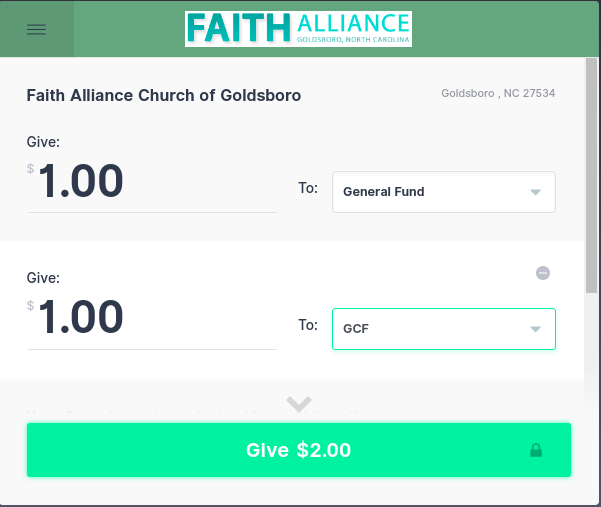Open the General Fund dropdown
601x507 pixels.
444,192
